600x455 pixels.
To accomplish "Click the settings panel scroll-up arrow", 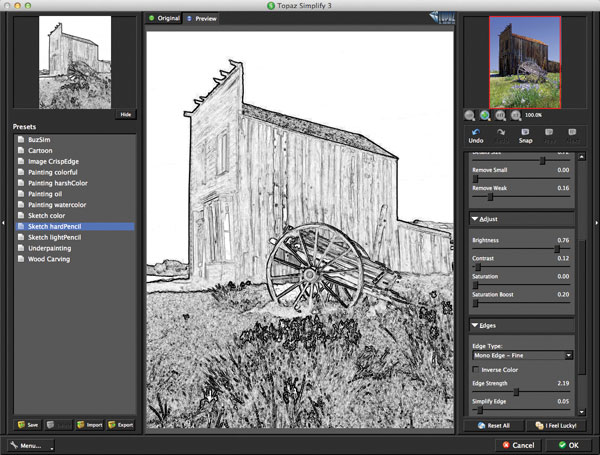I will click(582, 157).
